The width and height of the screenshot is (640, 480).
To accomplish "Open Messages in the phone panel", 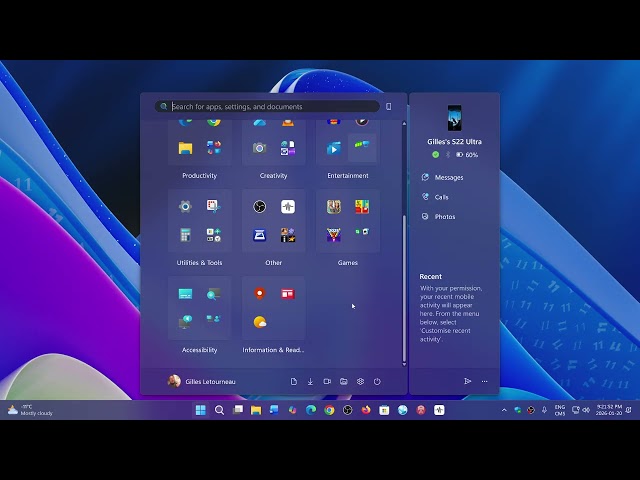I will [443, 178].
